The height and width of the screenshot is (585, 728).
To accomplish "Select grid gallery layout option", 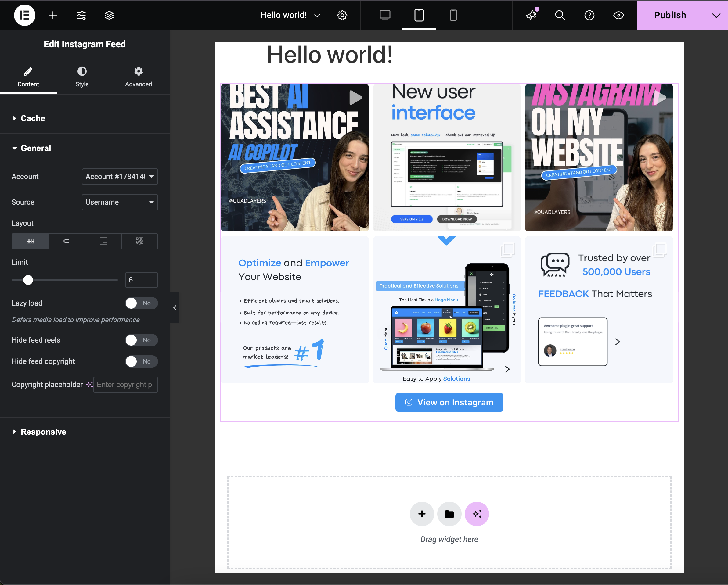I will click(30, 241).
